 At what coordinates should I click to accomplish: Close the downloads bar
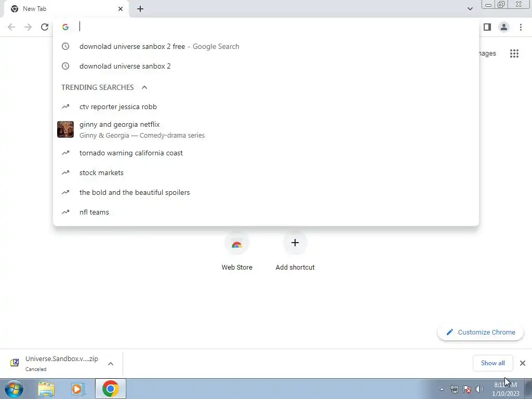coord(523,363)
